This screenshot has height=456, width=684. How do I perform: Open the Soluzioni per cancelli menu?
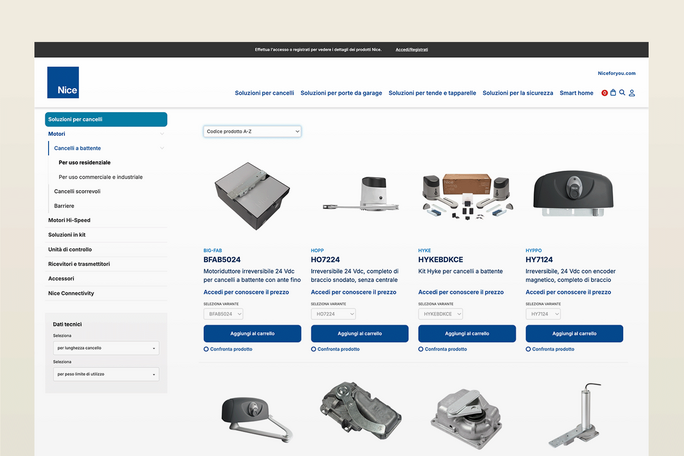coord(264,93)
